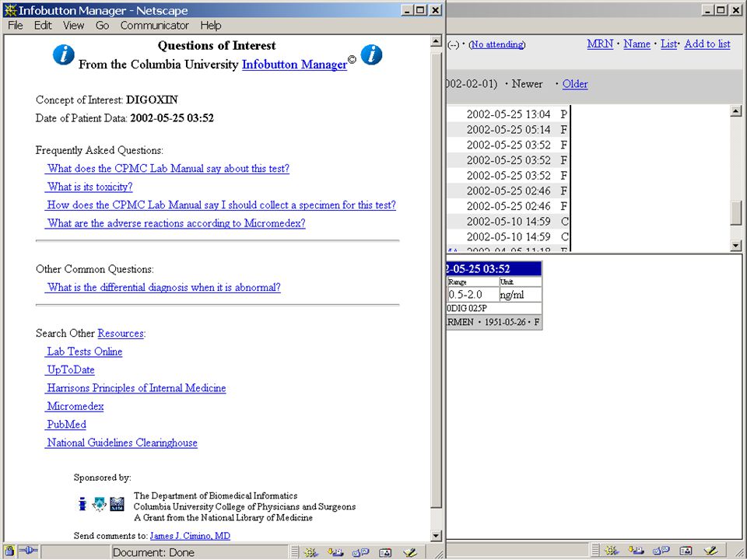Screen dimensions: 747x560
Task: Follow the Resources link
Action: point(121,334)
